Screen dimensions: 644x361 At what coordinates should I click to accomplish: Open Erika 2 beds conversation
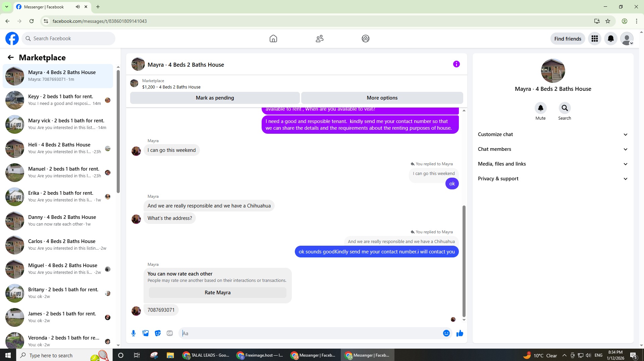58,196
